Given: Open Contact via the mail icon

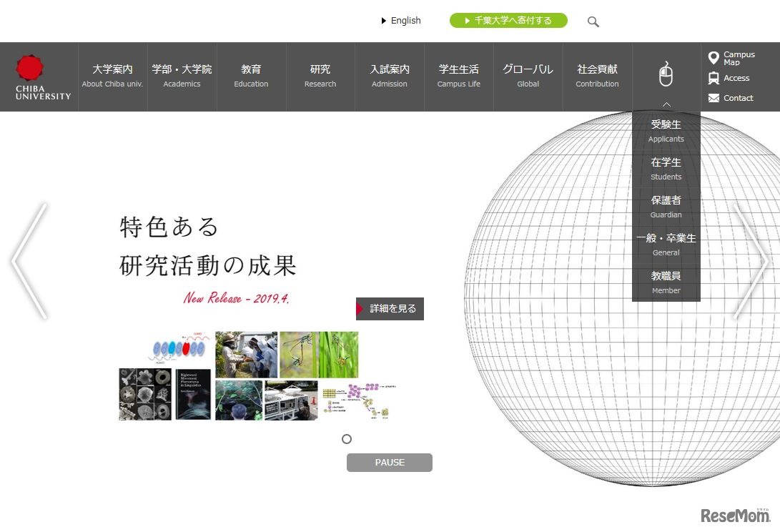Looking at the screenshot, I should (x=712, y=98).
